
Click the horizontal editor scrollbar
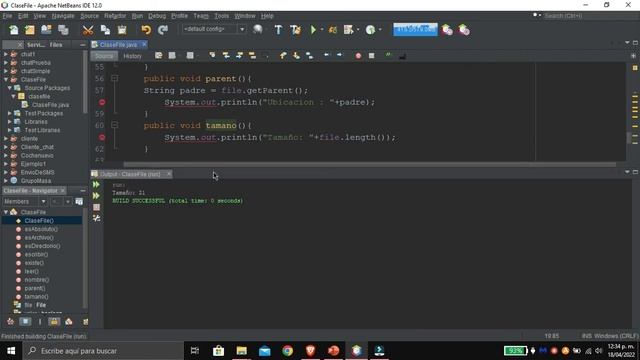click(369, 164)
